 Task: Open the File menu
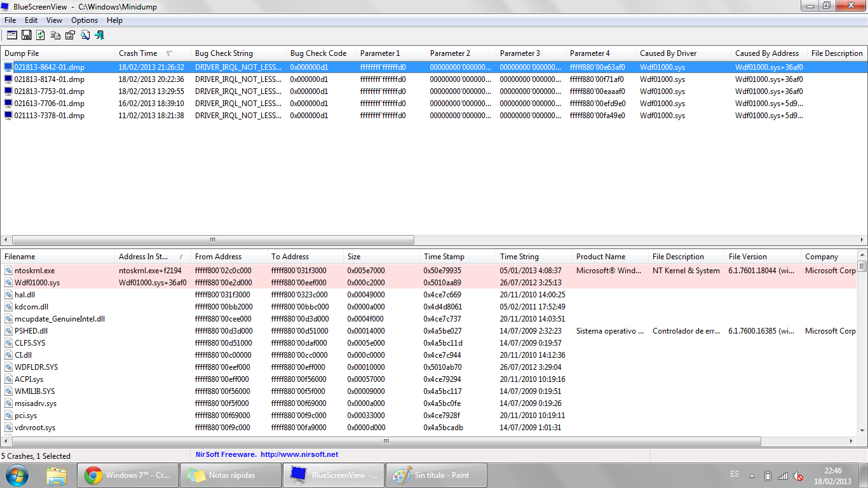coord(10,20)
